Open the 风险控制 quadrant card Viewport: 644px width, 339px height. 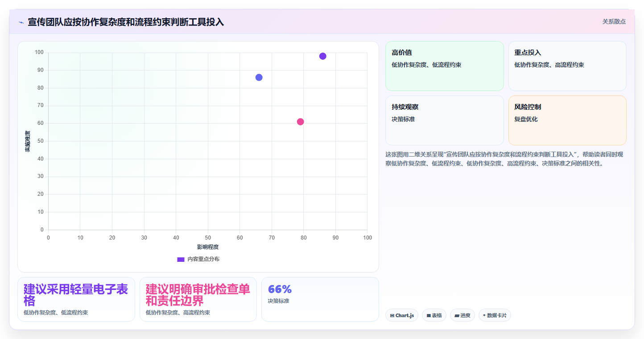coord(567,120)
